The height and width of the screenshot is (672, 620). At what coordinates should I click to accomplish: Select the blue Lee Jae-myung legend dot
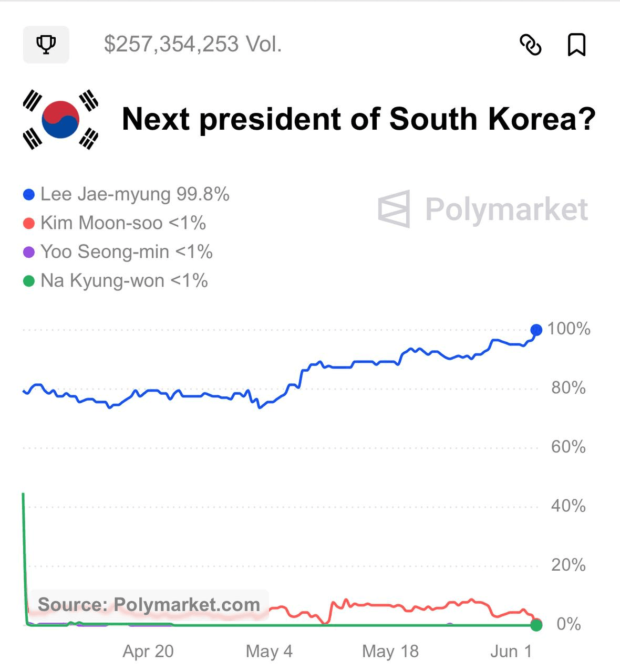pos(29,195)
